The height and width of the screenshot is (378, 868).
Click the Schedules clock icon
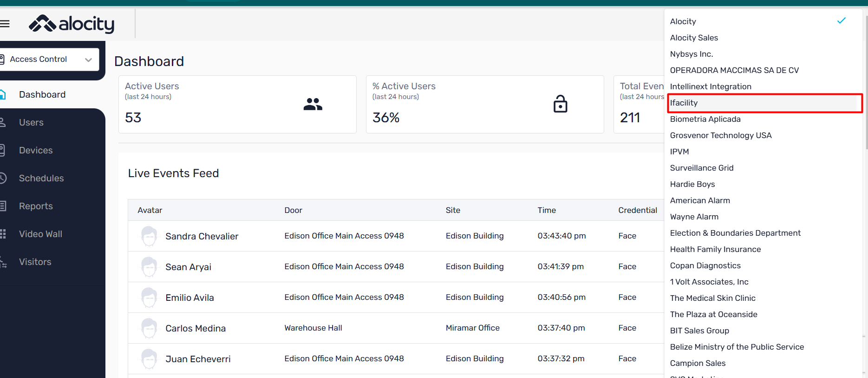coord(3,178)
